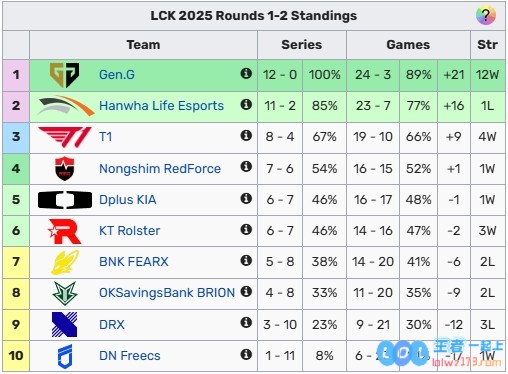The width and height of the screenshot is (508, 374).
Task: Click the info icon for Dplus KIA
Action: point(246,199)
